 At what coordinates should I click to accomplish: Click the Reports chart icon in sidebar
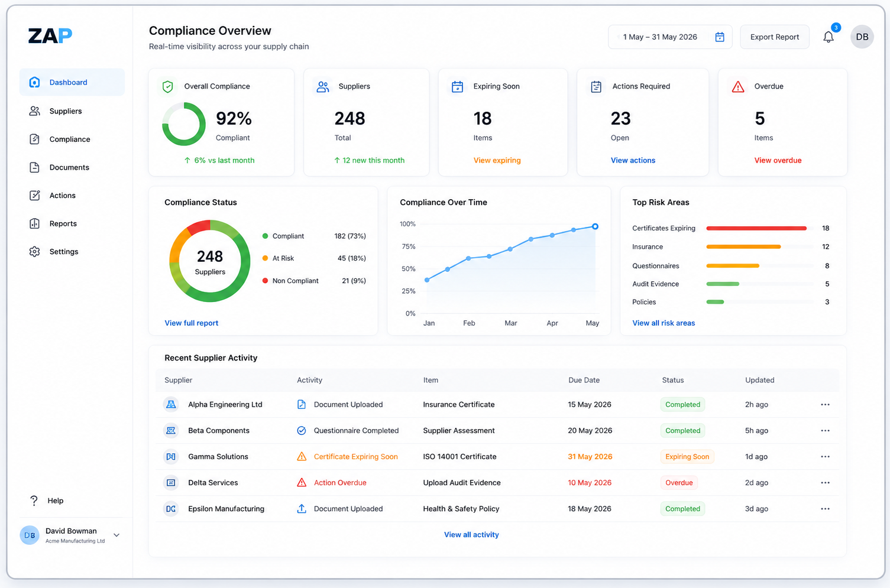point(34,223)
